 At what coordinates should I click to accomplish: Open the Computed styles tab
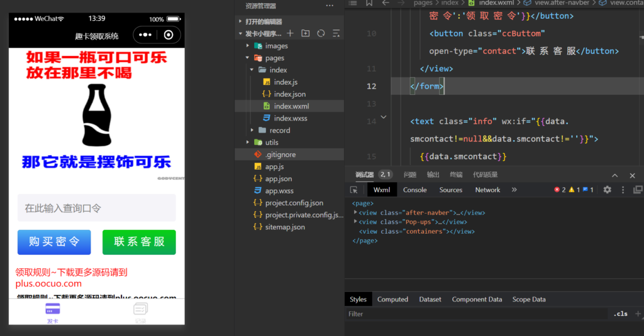(x=392, y=300)
